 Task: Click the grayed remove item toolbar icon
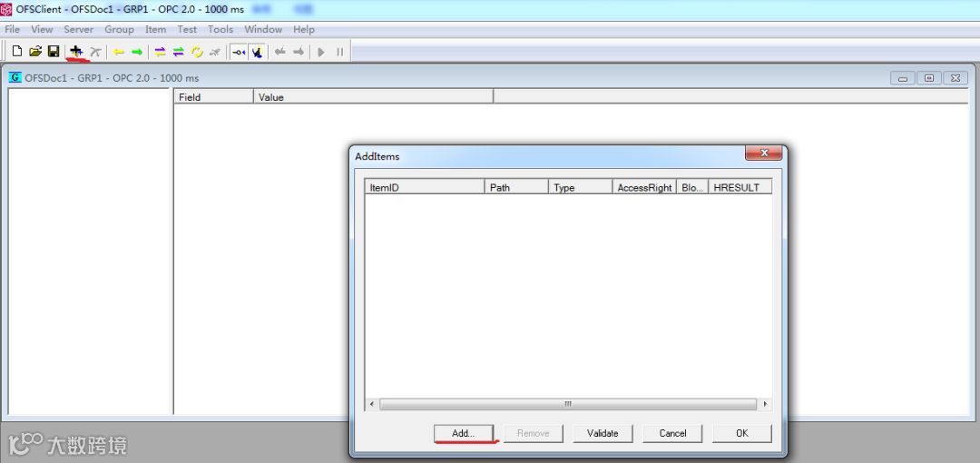point(95,52)
